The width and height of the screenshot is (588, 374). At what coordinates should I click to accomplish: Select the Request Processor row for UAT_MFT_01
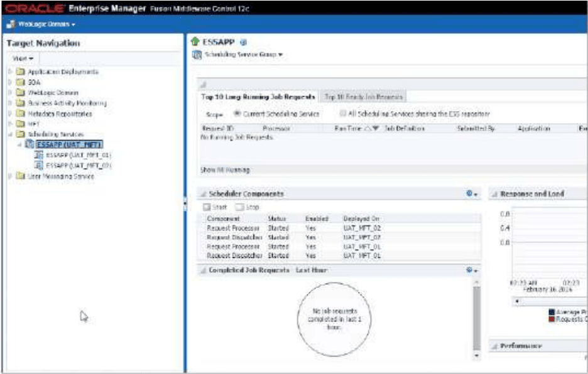click(x=339, y=247)
